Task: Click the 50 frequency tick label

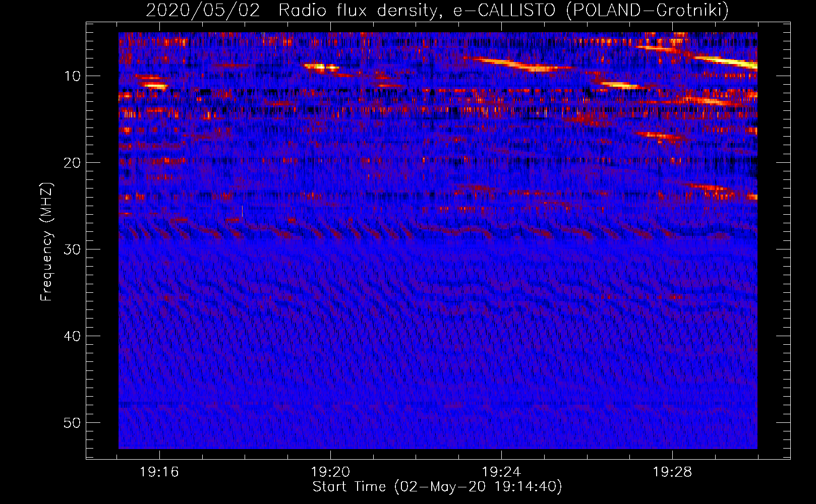Action: click(x=72, y=423)
